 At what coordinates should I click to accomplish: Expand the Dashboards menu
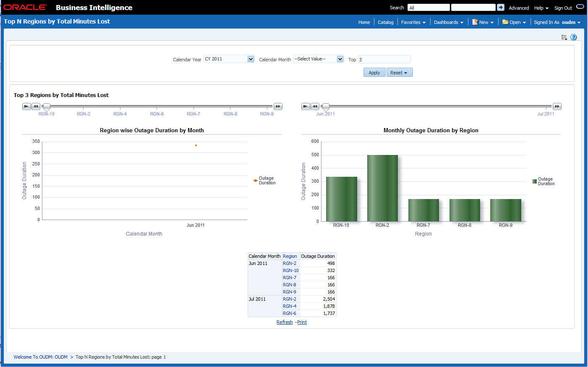[x=448, y=22]
